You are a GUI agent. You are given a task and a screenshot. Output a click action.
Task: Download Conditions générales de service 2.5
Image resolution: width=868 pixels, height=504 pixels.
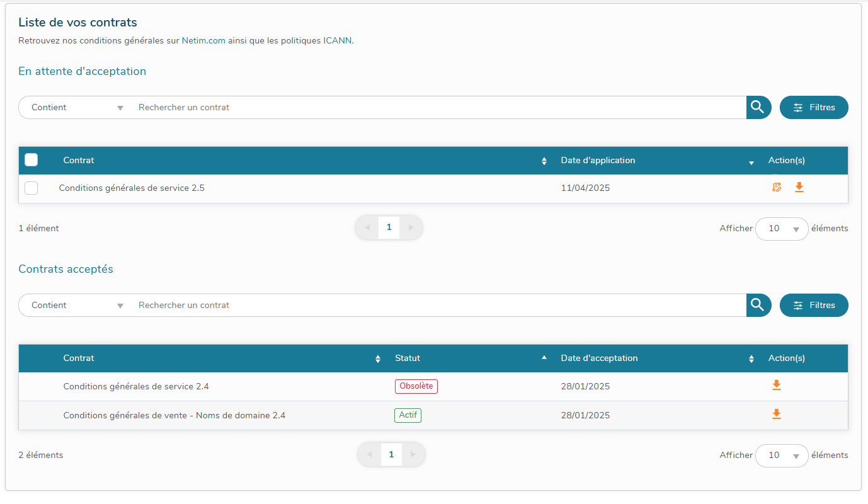[x=799, y=187]
